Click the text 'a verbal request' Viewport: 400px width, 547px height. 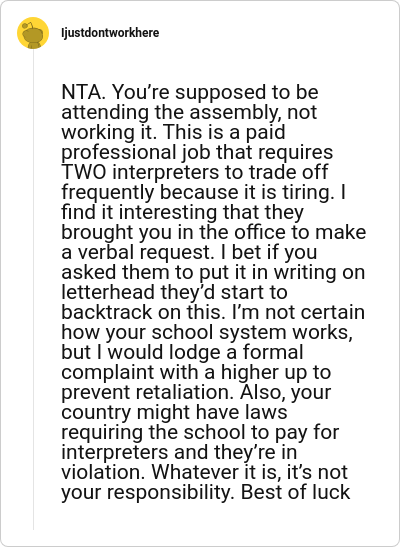tap(136, 253)
